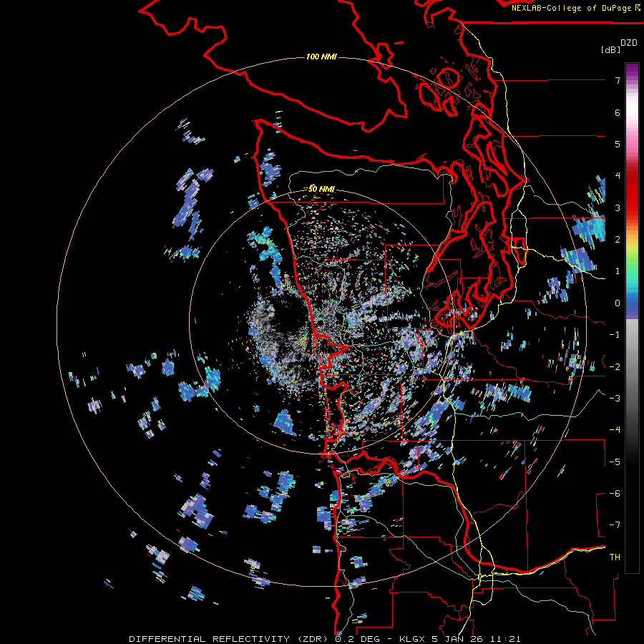This screenshot has height=644, width=644.
Task: Click the [dB] units label
Action: pyautogui.click(x=610, y=49)
